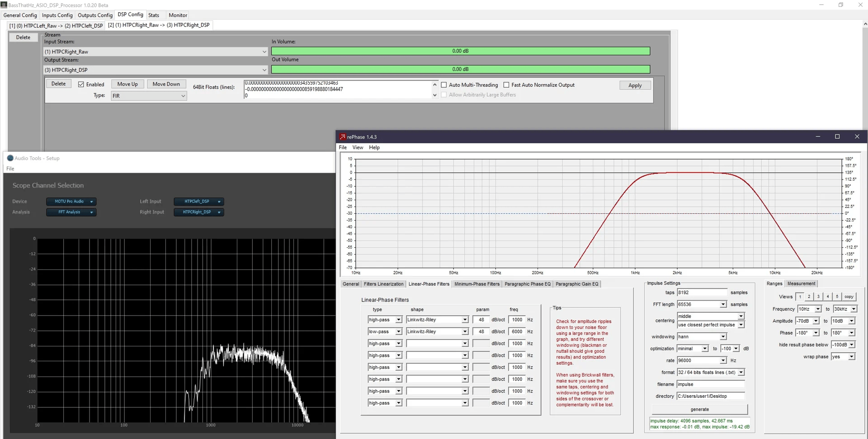Click Move Down button

166,84
